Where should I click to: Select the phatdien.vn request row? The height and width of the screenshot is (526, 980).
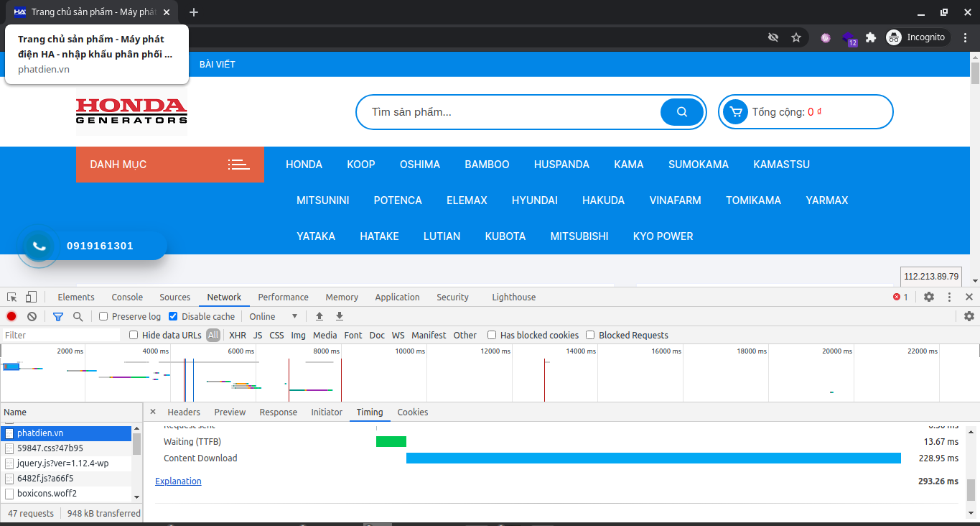pos(66,433)
